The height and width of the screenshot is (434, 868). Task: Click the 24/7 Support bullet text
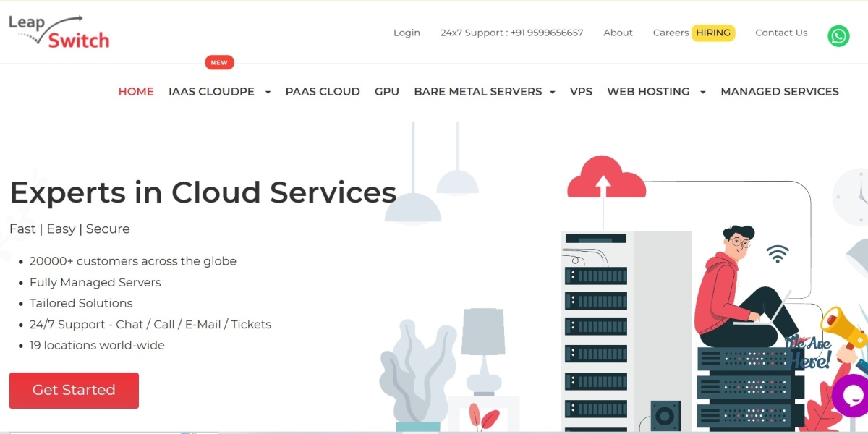click(x=150, y=324)
